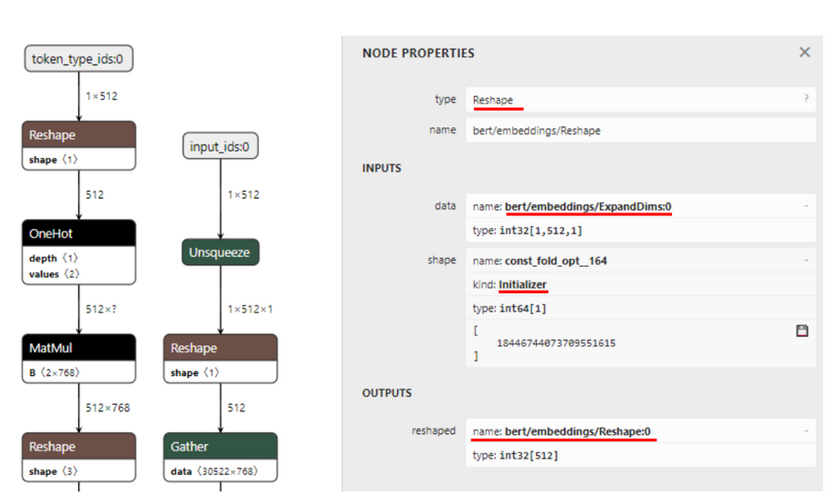Click the MatMul node header
This screenshot has height=504, width=830.
[x=78, y=348]
